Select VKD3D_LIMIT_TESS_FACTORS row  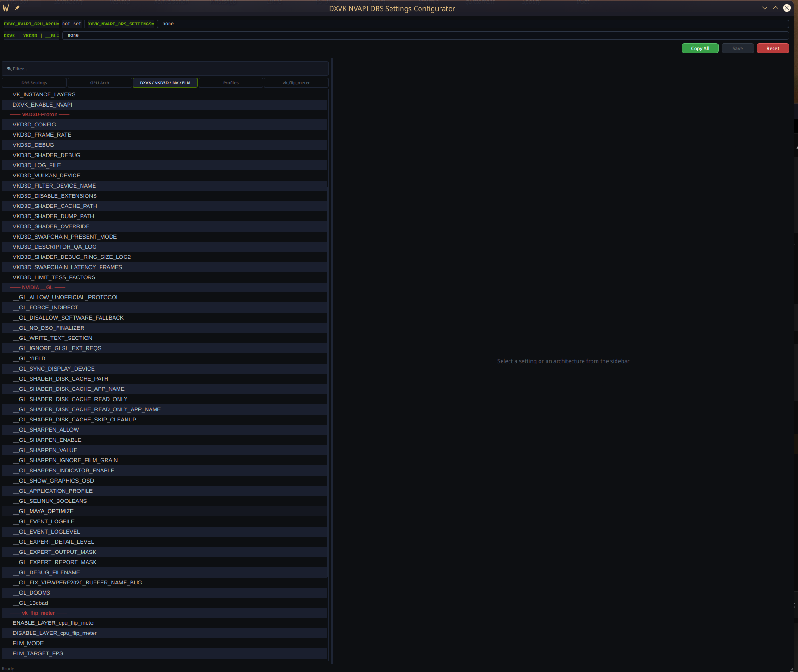164,277
